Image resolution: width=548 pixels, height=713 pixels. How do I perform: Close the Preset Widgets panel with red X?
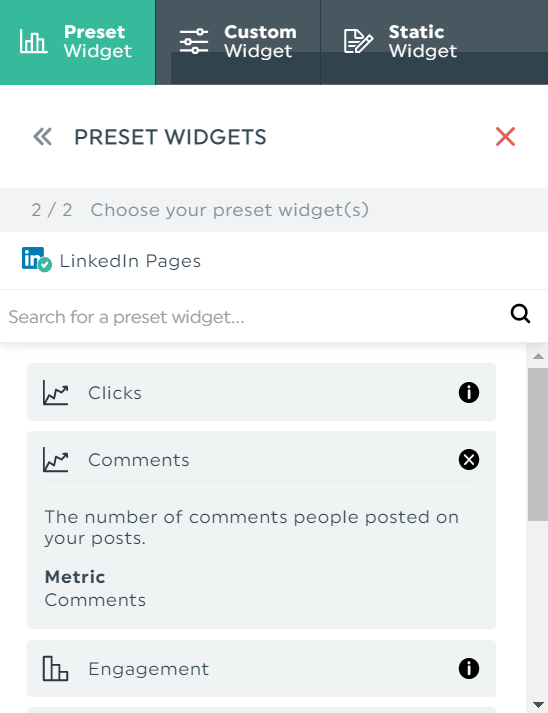point(505,137)
